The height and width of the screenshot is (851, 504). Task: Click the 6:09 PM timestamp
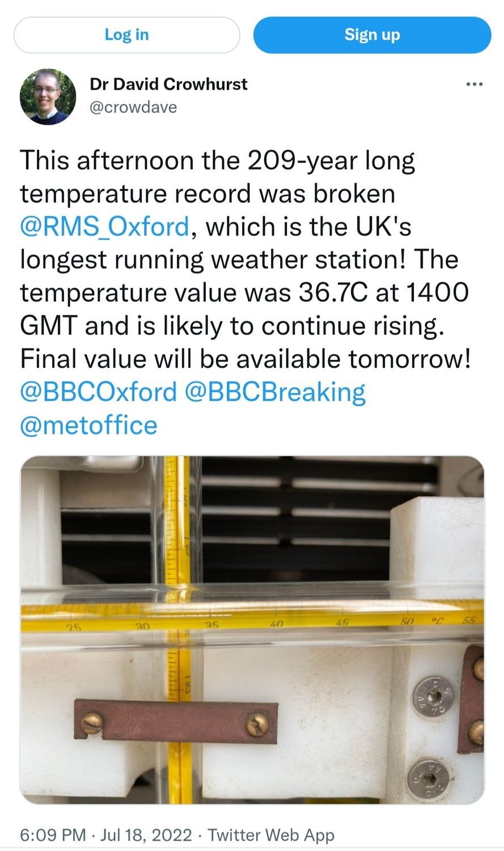[x=53, y=835]
